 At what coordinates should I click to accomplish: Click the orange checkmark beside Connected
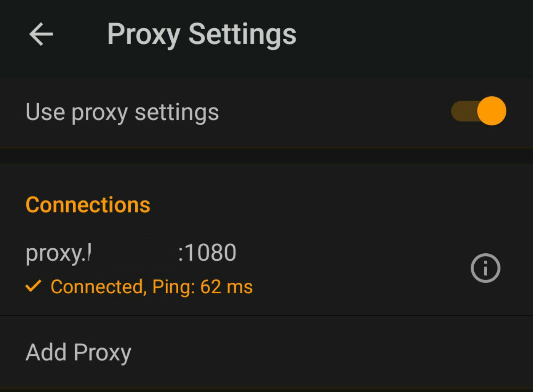(x=33, y=286)
